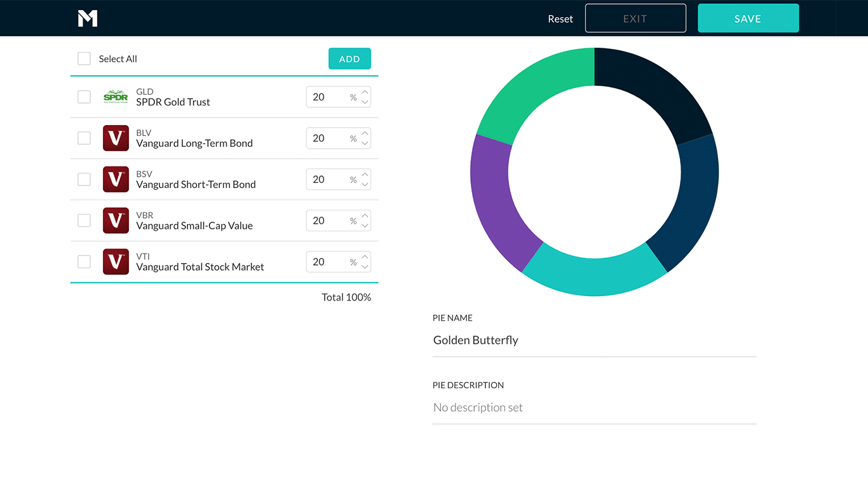
Task: Click the Reset link in header
Action: 560,19
